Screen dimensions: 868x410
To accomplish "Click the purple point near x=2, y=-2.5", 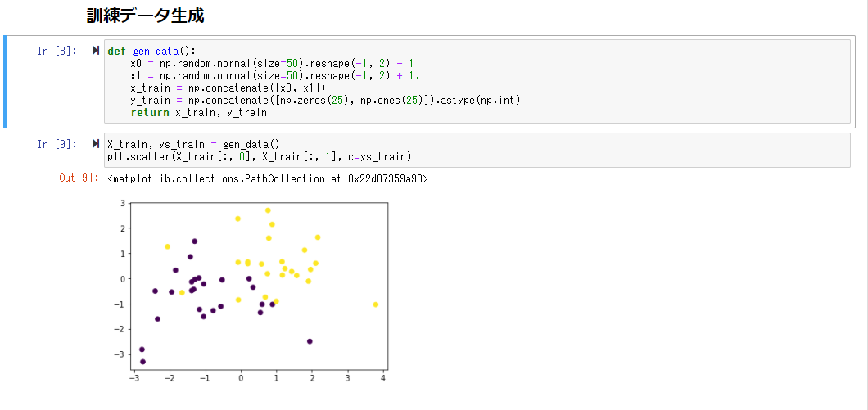I will click(310, 341).
